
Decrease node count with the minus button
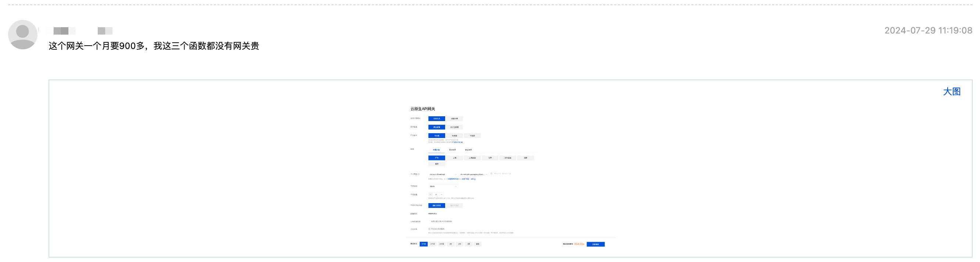pos(430,195)
